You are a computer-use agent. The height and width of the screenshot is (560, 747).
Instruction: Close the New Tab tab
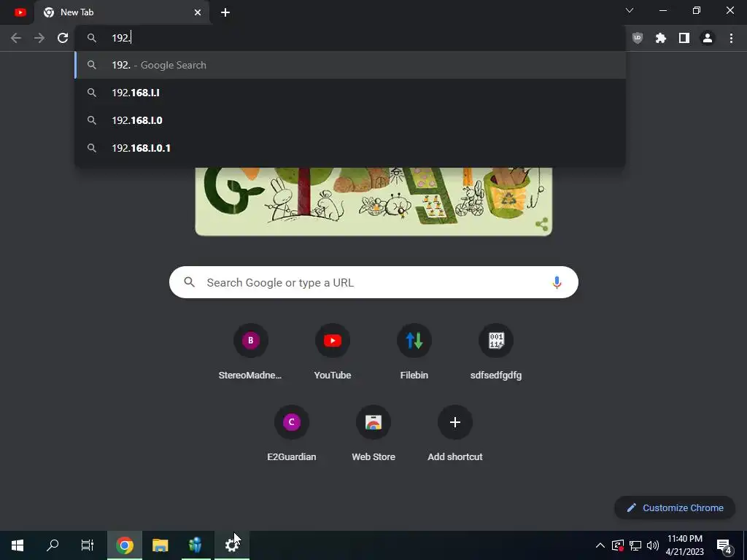click(197, 12)
